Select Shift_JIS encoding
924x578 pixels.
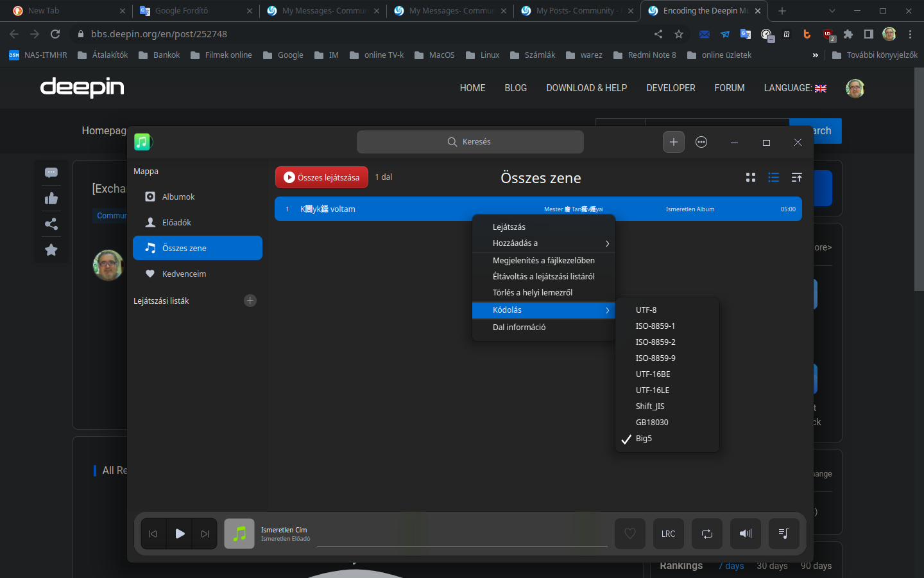[x=667, y=406]
